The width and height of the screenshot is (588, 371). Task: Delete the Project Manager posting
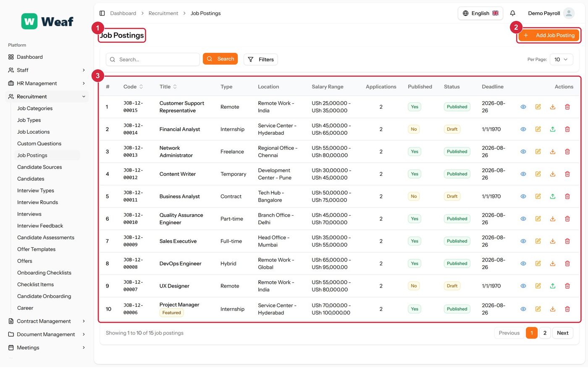point(567,309)
